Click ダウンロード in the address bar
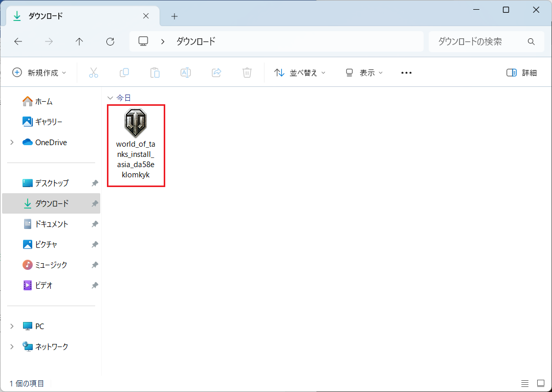 click(196, 41)
